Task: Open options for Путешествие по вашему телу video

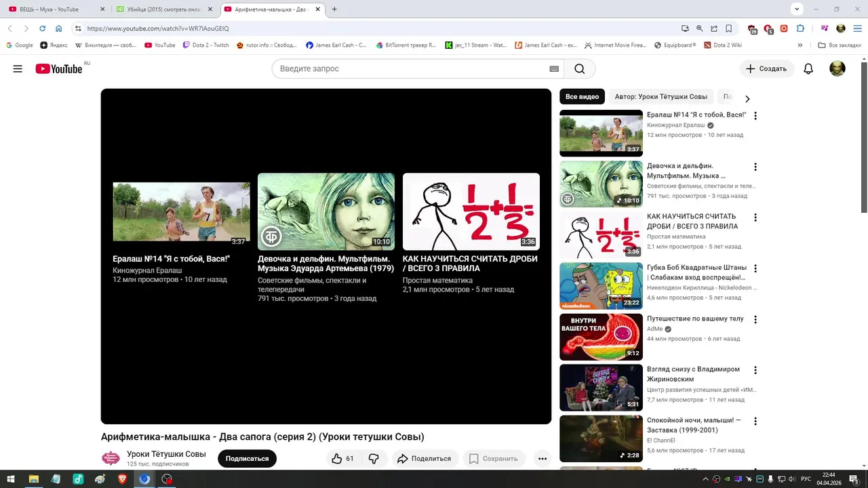Action: (755, 319)
